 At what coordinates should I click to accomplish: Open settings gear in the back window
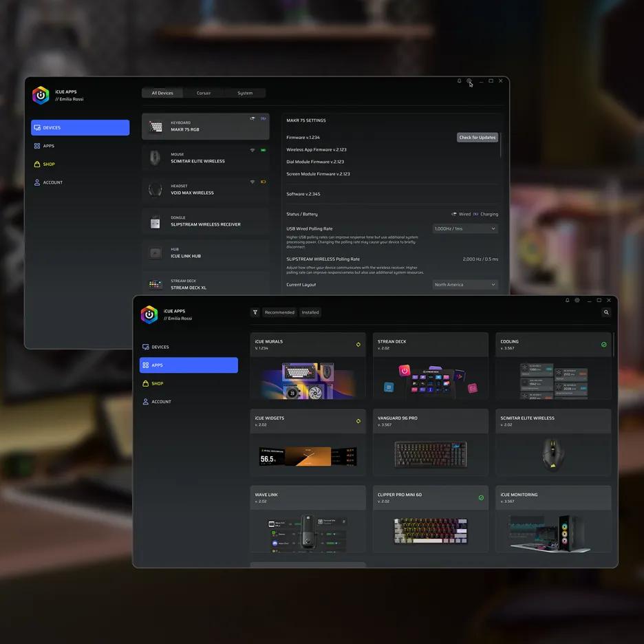coord(469,81)
